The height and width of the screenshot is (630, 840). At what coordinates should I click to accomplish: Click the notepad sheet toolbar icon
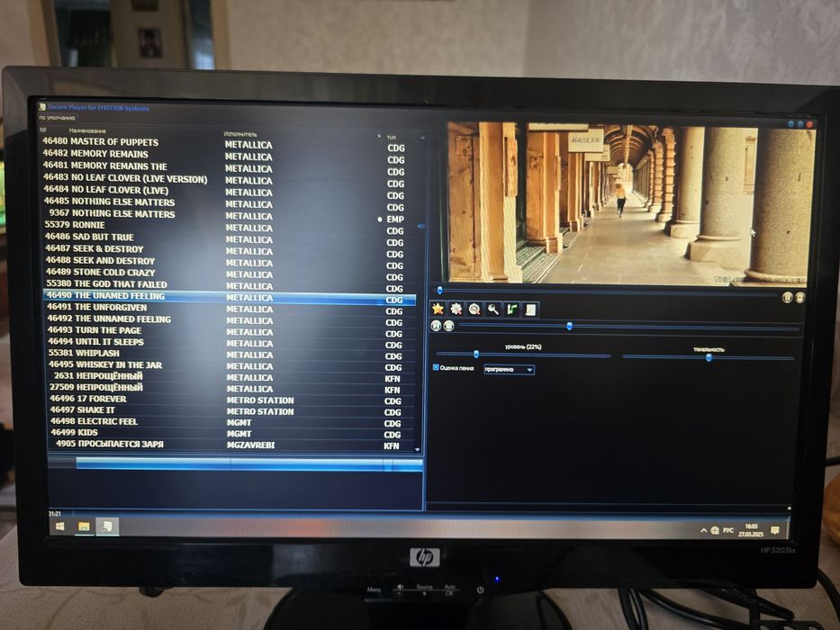pyautogui.click(x=530, y=310)
